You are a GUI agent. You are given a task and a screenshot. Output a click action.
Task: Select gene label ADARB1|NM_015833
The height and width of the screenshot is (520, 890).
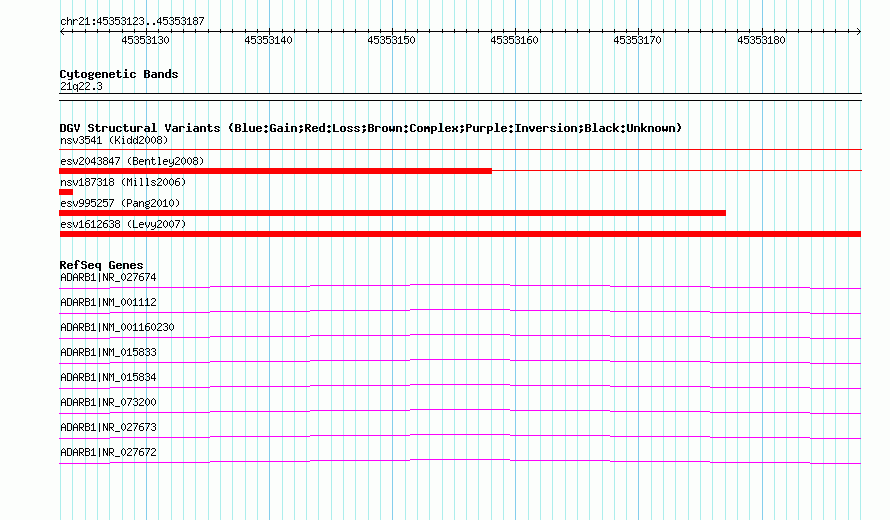click(108, 353)
